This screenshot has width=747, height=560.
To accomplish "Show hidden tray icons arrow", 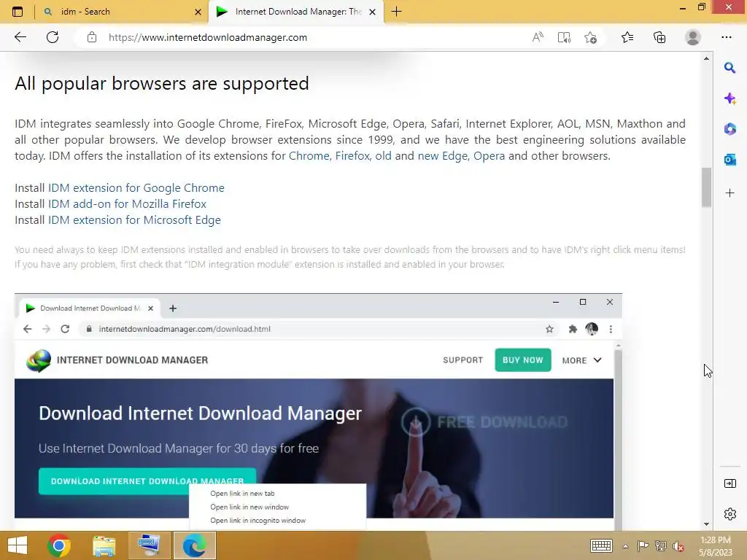I will tap(625, 546).
